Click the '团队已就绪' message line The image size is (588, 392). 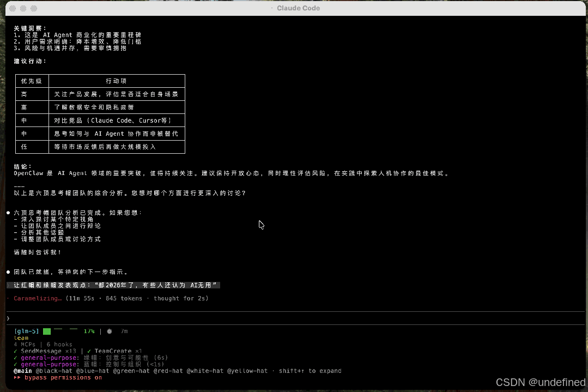tap(71, 272)
